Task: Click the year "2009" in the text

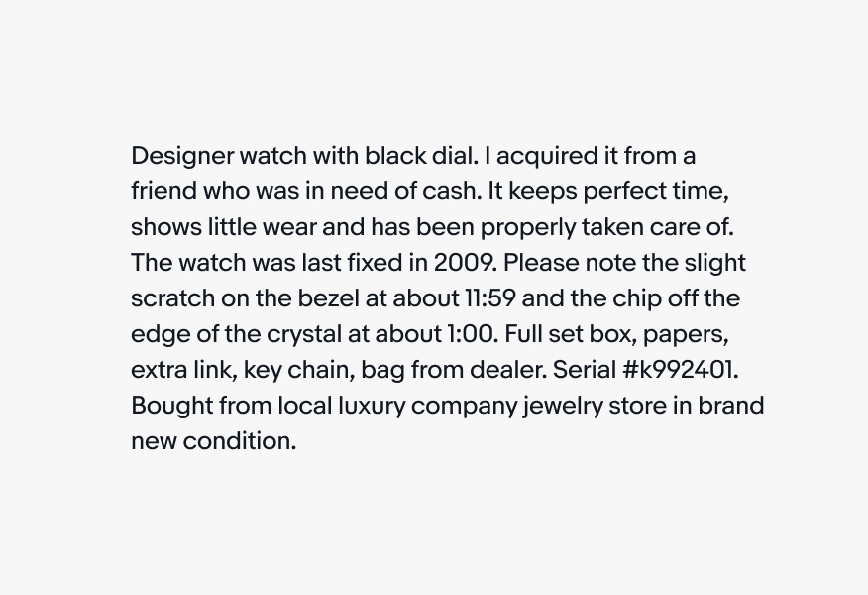Action: pos(462,264)
